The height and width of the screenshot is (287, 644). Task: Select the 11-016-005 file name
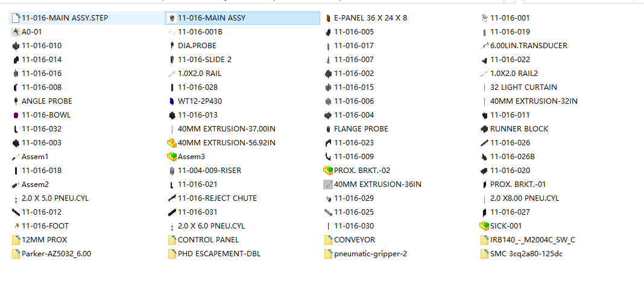(x=354, y=32)
